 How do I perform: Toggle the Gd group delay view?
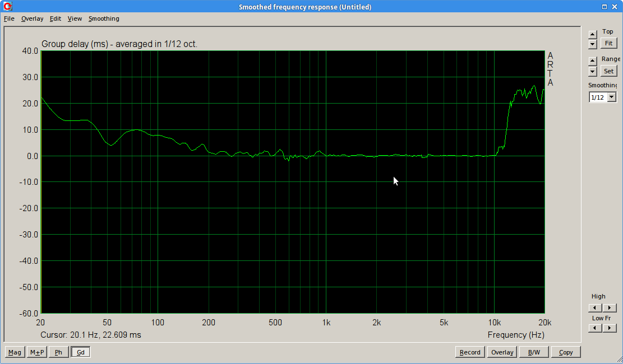(x=81, y=352)
